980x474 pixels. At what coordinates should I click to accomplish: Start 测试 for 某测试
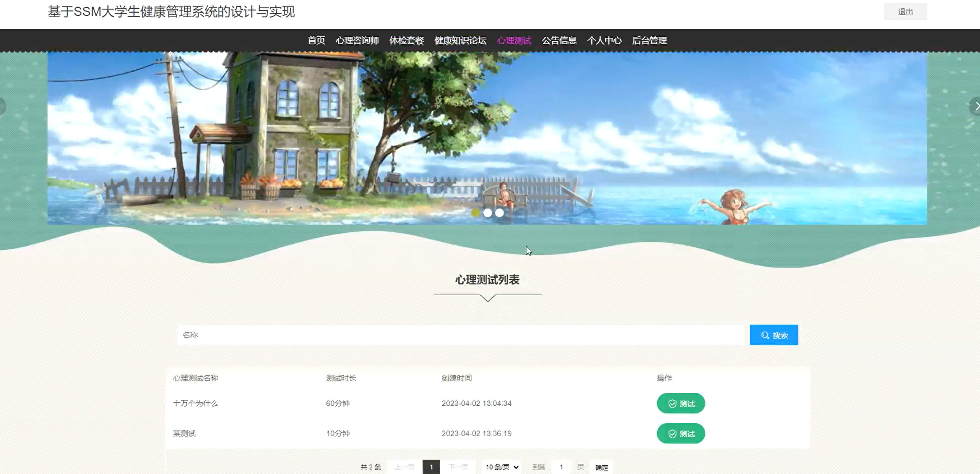[x=681, y=434]
